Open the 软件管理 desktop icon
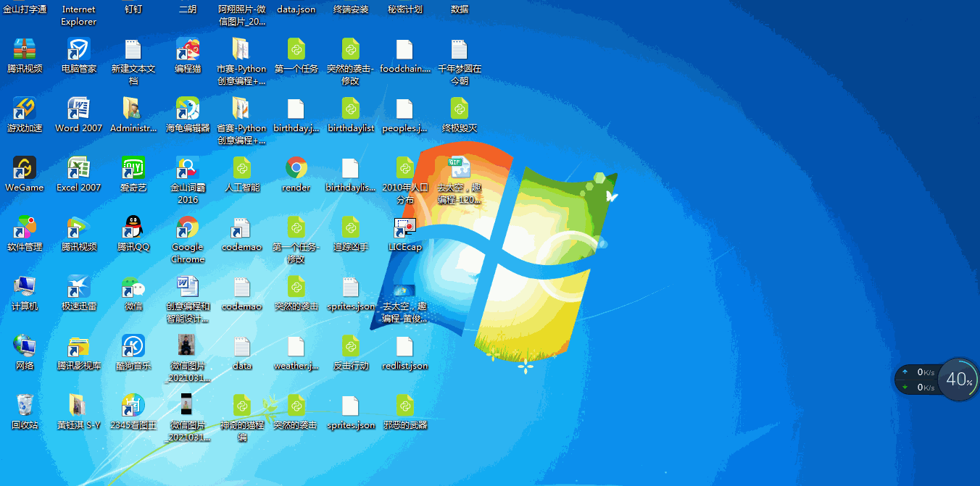 25,227
